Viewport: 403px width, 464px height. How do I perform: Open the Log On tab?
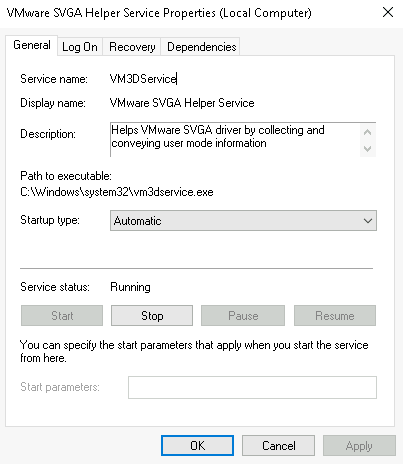(x=80, y=47)
